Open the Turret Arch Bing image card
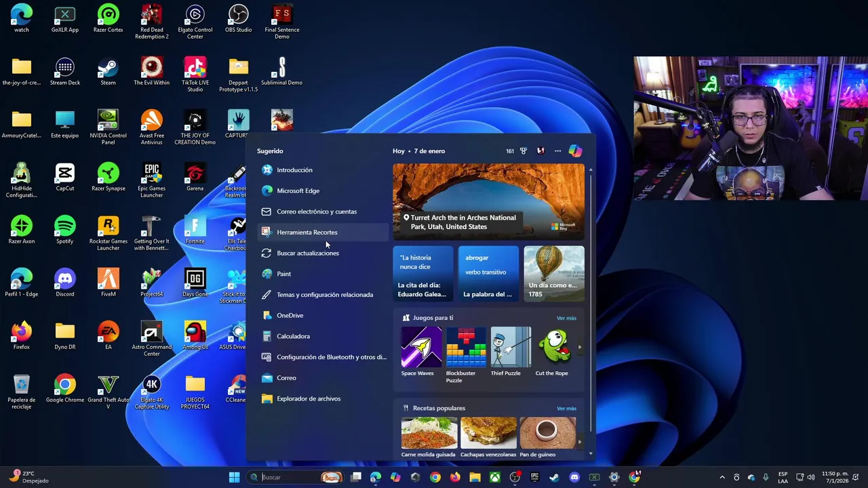 (x=488, y=201)
